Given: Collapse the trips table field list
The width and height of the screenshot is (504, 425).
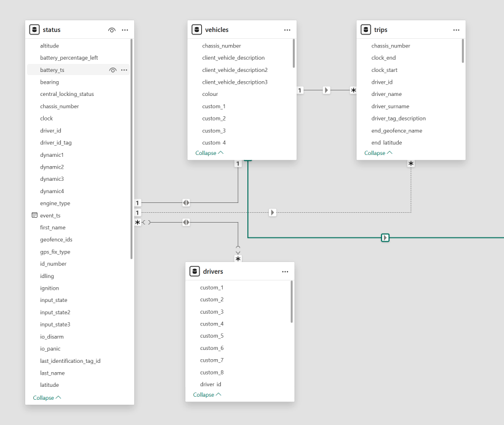Looking at the screenshot, I should tap(378, 153).
